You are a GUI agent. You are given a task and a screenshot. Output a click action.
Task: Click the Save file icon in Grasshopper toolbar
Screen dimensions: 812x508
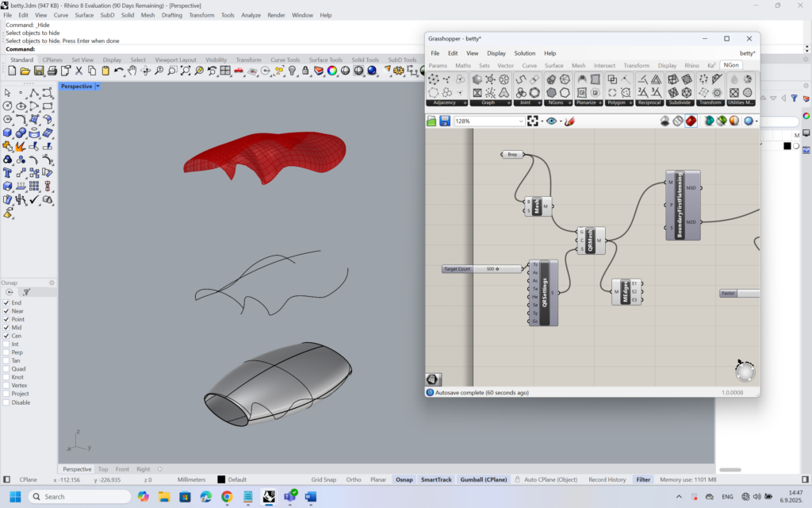[445, 121]
